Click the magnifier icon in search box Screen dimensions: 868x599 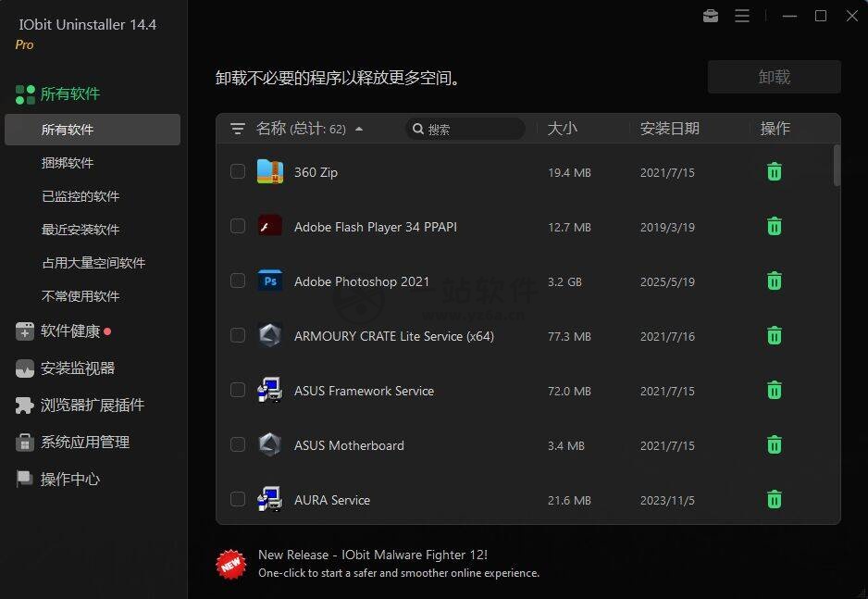418,129
